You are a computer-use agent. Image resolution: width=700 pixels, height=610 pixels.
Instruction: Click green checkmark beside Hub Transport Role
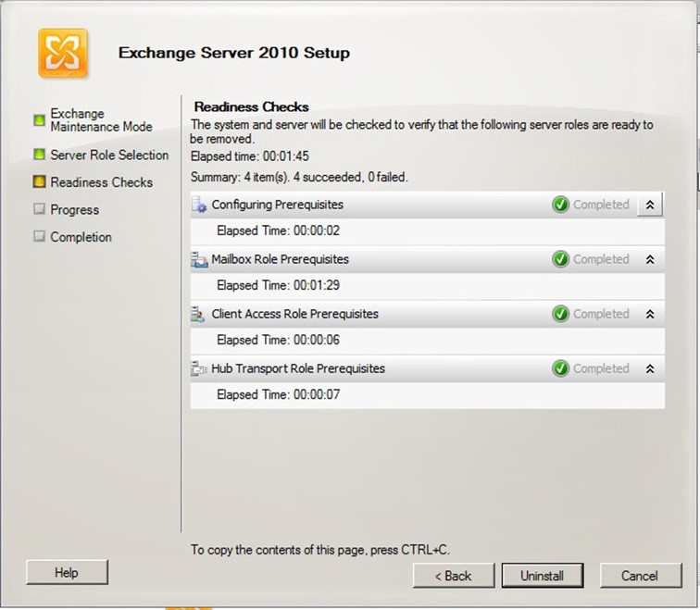560,368
